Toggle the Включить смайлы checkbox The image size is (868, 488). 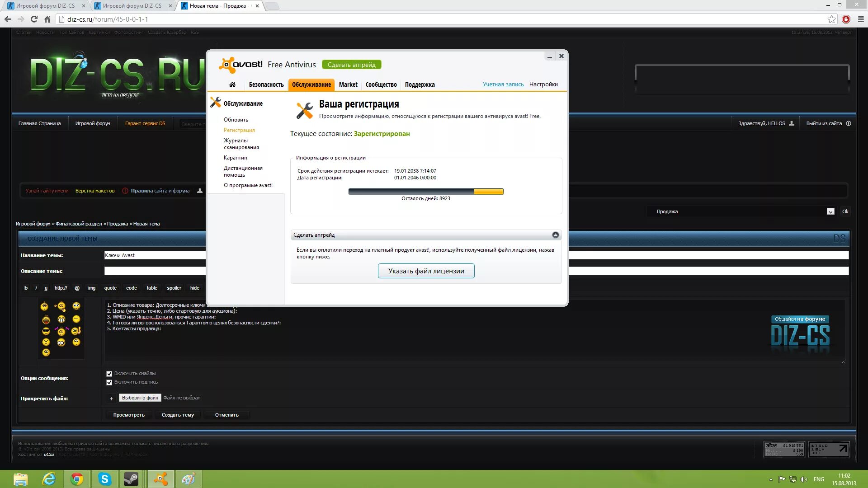pyautogui.click(x=109, y=374)
